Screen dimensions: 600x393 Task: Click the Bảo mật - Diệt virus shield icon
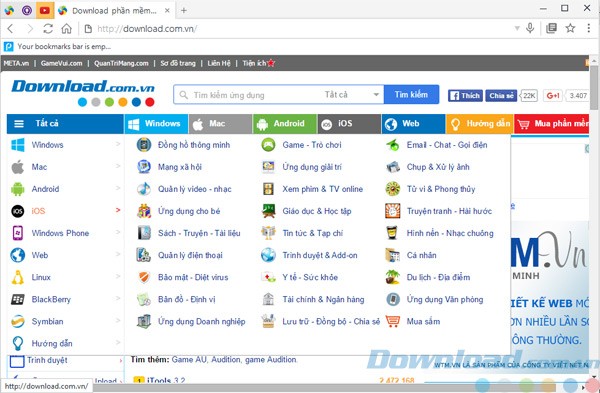tap(144, 277)
